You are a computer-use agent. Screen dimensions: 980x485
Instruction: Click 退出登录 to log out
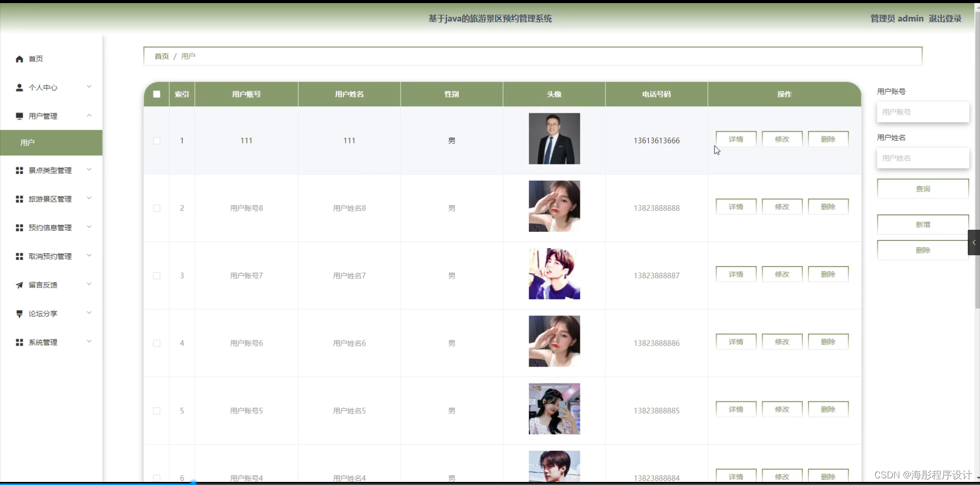pyautogui.click(x=945, y=18)
